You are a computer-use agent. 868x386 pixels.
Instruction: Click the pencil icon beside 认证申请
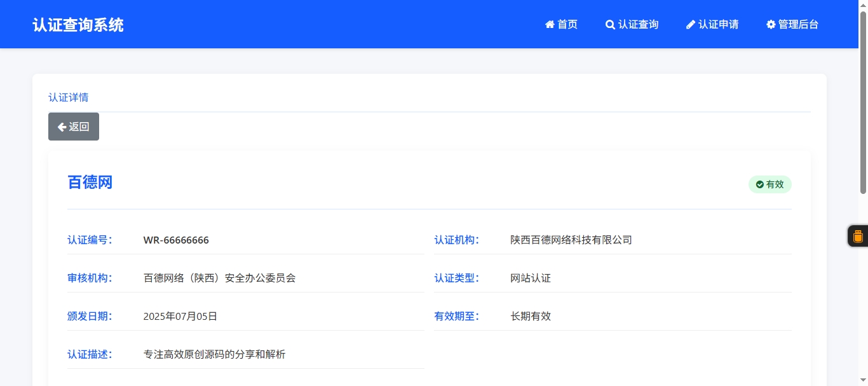pyautogui.click(x=691, y=25)
